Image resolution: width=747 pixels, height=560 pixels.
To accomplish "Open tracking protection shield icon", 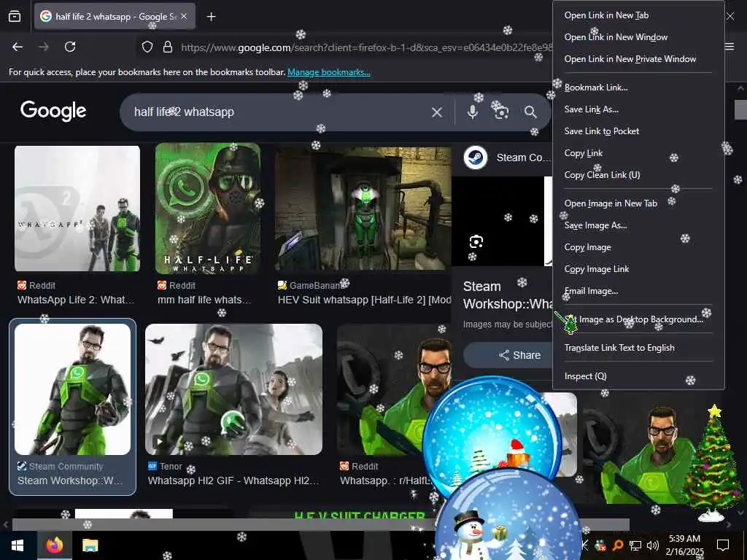I will (147, 47).
